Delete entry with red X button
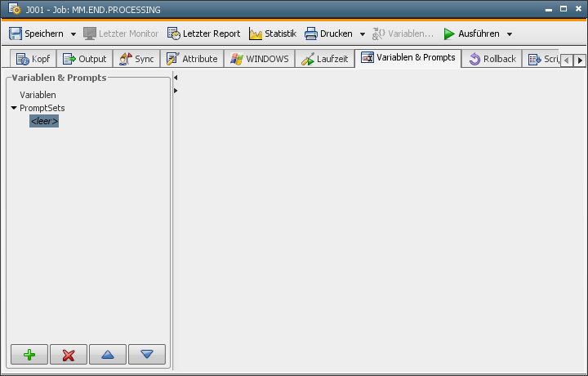Viewport: 588px width, 376px height. [69, 354]
